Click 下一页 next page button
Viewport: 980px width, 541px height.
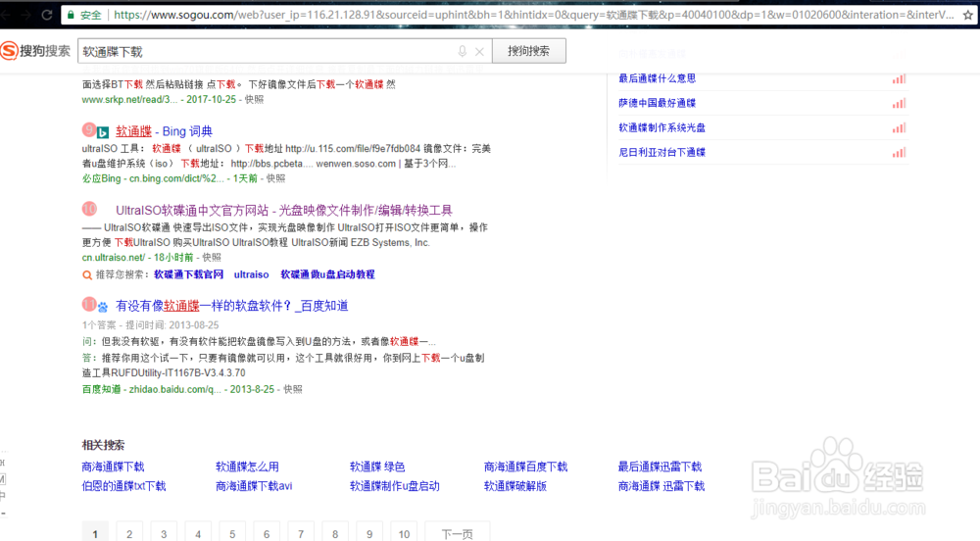[x=458, y=533]
